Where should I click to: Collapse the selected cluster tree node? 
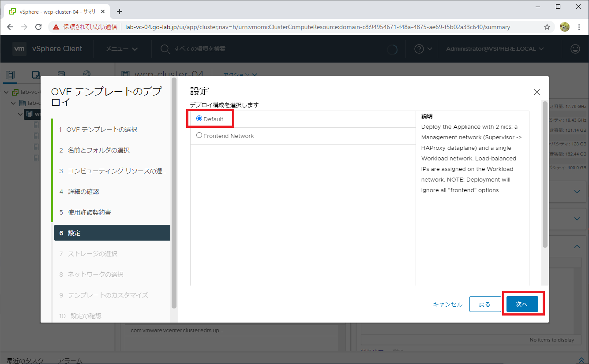21,114
